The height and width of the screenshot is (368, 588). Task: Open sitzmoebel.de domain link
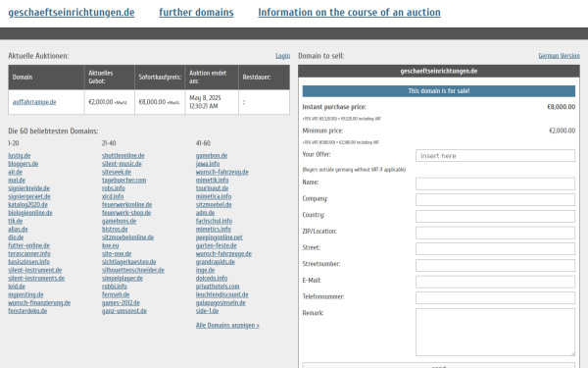coord(214,205)
